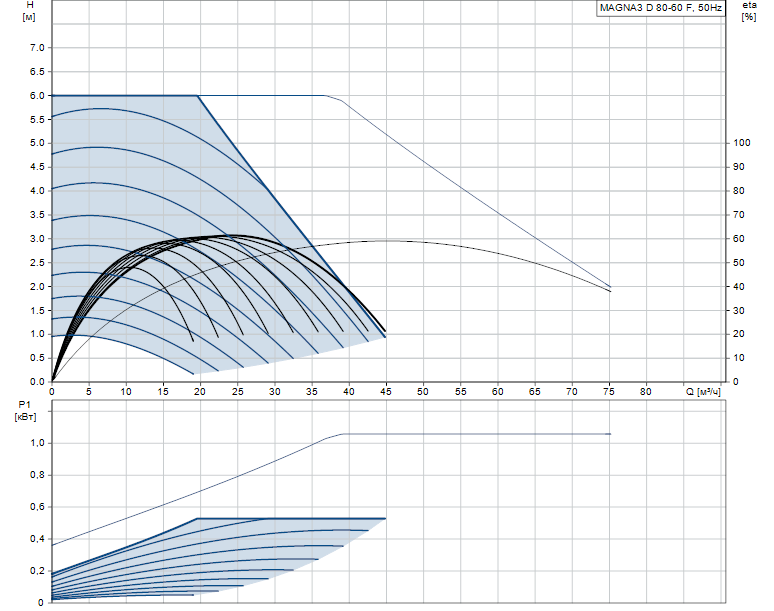This screenshot has width=774, height=611.
Task: Click the 75 tick on Q axis
Action: click(x=609, y=391)
